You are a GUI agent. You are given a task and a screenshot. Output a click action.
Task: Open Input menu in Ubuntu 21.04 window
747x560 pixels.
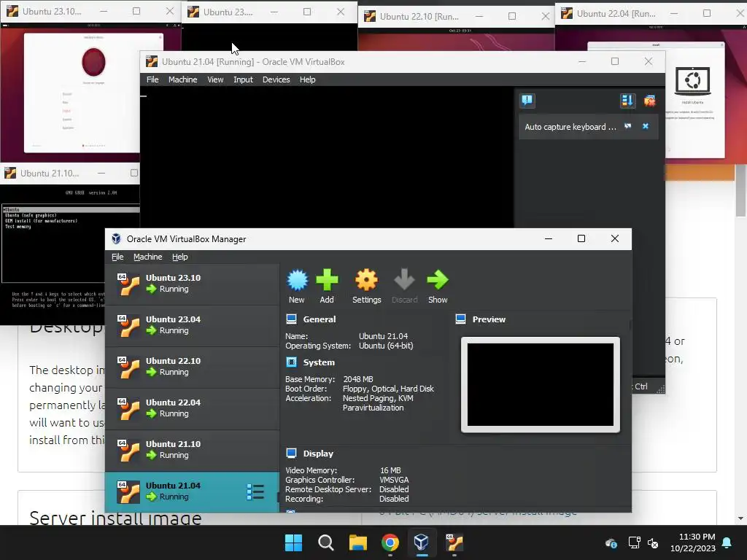click(x=243, y=79)
